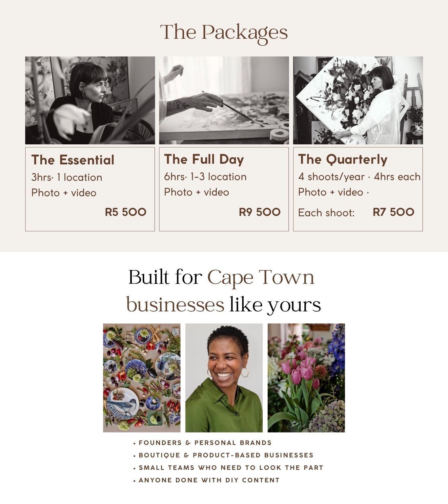The image size is (448, 504).
Task: Click the R9 500 price
Action: pyautogui.click(x=260, y=212)
